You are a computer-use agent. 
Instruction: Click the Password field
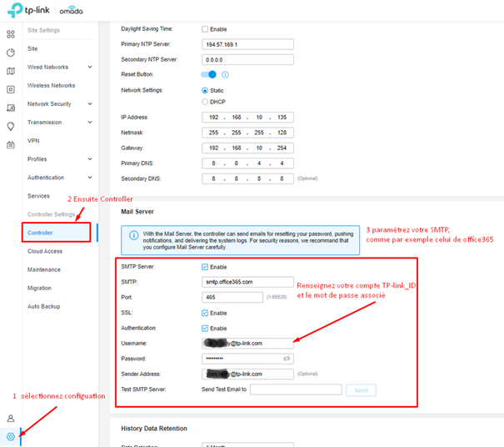point(247,359)
